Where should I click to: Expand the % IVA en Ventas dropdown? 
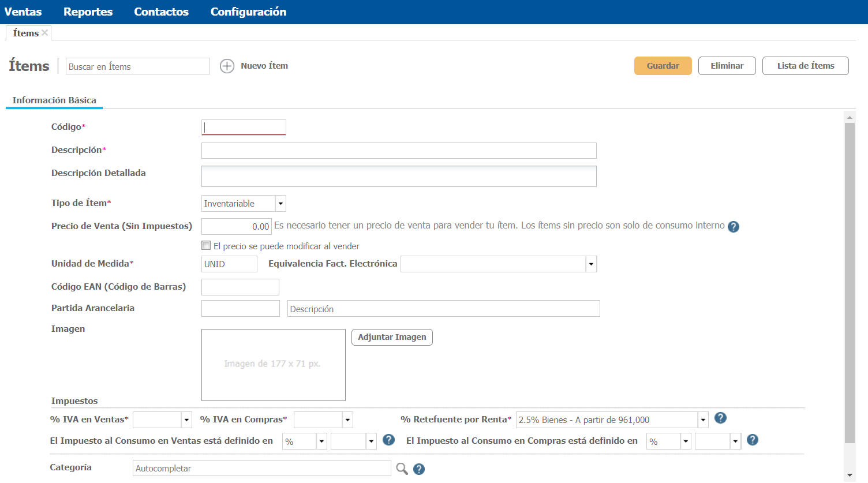coord(186,420)
